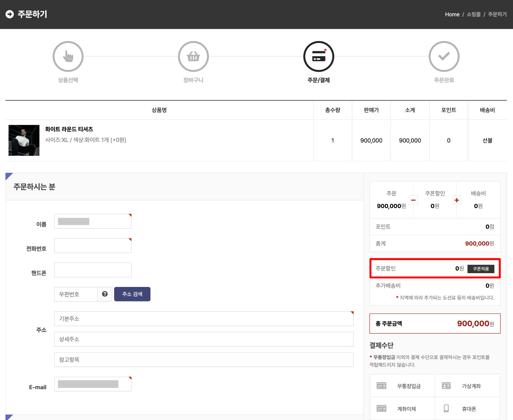The height and width of the screenshot is (420, 513).
Task: Open the product thumbnail image
Action: [24, 140]
